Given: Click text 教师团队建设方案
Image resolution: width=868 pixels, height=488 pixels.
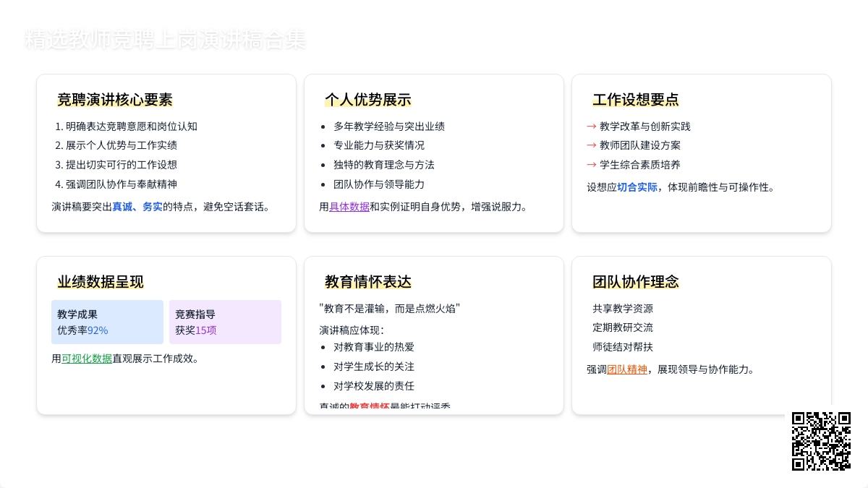Looking at the screenshot, I should coord(640,145).
